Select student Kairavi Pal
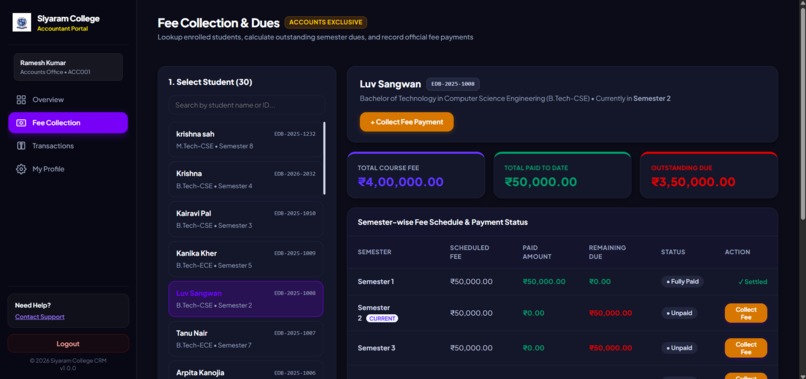 pyautogui.click(x=246, y=219)
